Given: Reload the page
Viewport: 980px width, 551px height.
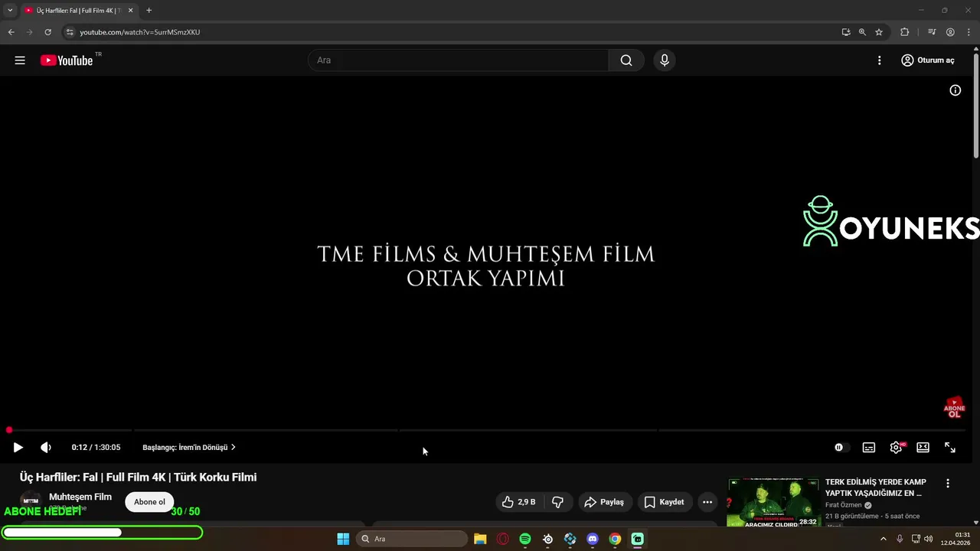Looking at the screenshot, I should (47, 32).
